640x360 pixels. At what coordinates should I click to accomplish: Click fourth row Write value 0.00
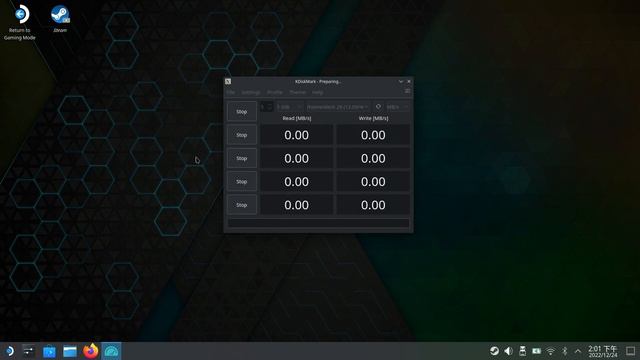click(x=373, y=205)
